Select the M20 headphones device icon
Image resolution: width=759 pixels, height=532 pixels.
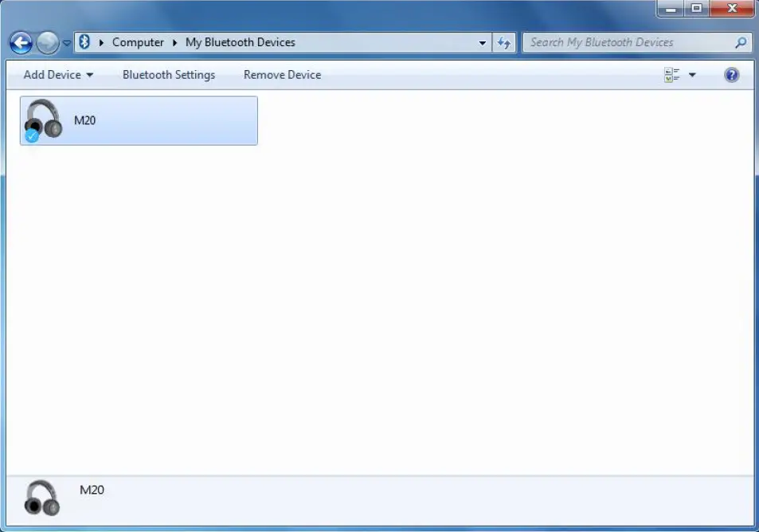click(x=43, y=120)
